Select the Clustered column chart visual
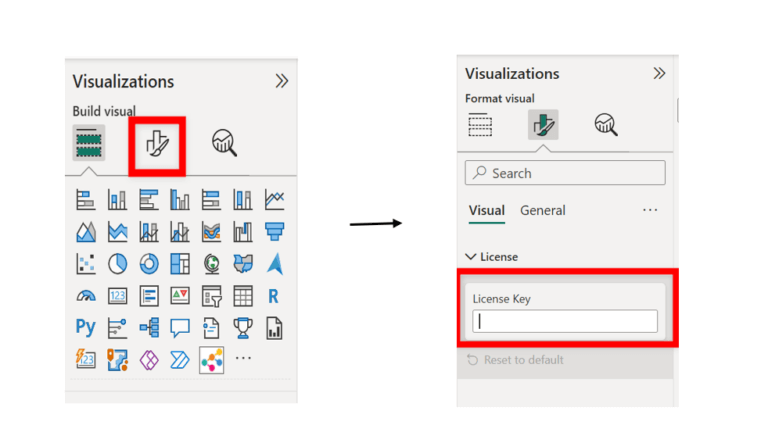The width and height of the screenshot is (768, 443). [180, 200]
